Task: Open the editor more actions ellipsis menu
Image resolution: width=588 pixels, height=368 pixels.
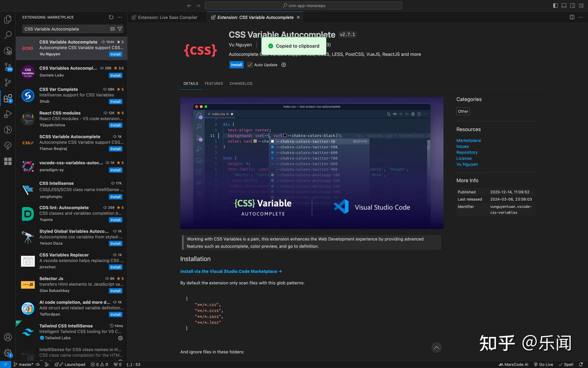Action: (x=580, y=17)
